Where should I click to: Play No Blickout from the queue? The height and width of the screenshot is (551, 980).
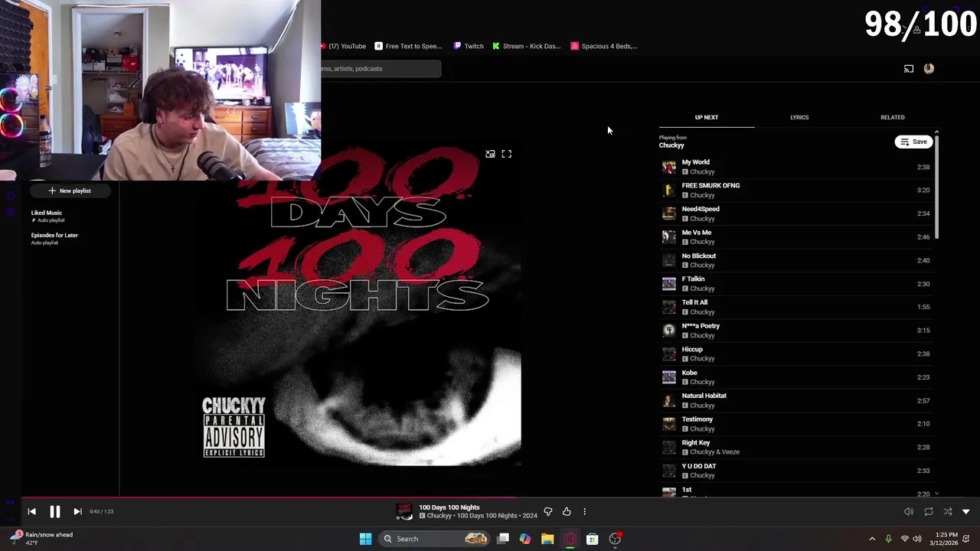pyautogui.click(x=796, y=260)
